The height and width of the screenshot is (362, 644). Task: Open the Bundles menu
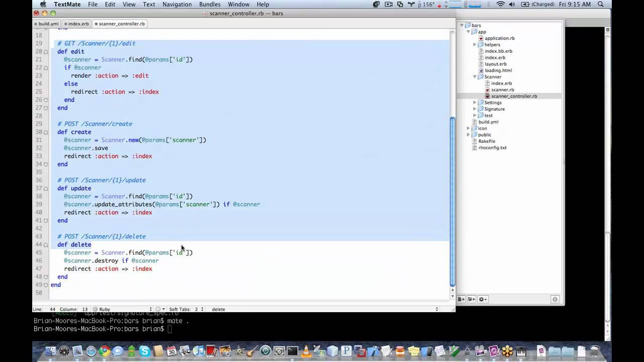(209, 4)
